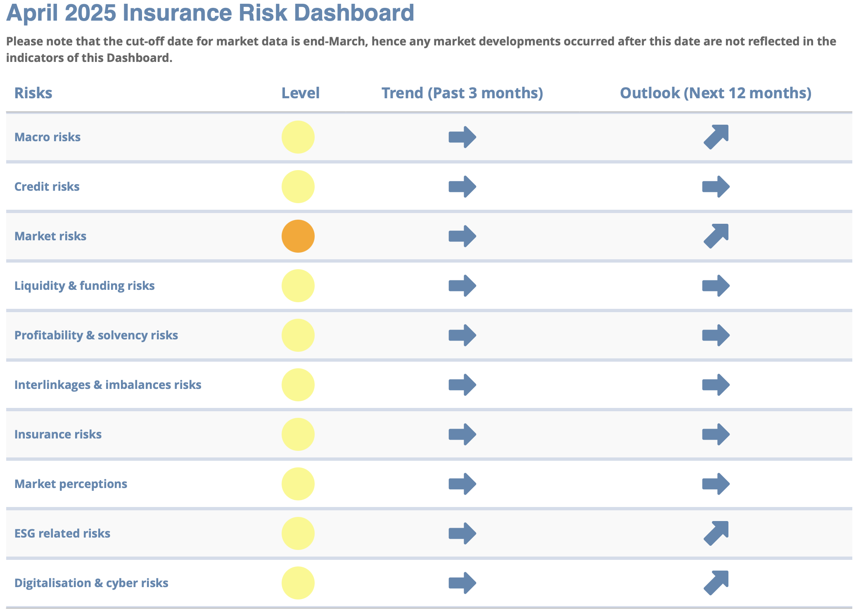868x616 pixels.
Task: Click the Trend (Past 3 months) header
Action: click(x=462, y=93)
